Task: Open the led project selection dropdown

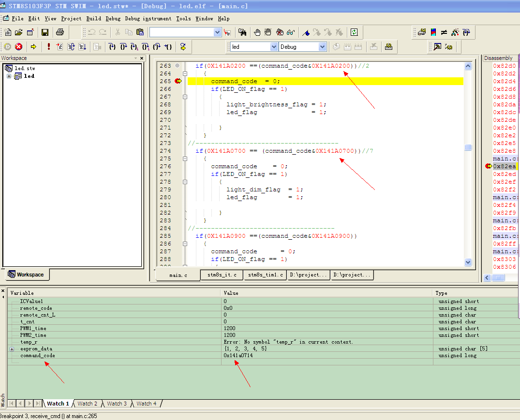Action: tap(274, 47)
